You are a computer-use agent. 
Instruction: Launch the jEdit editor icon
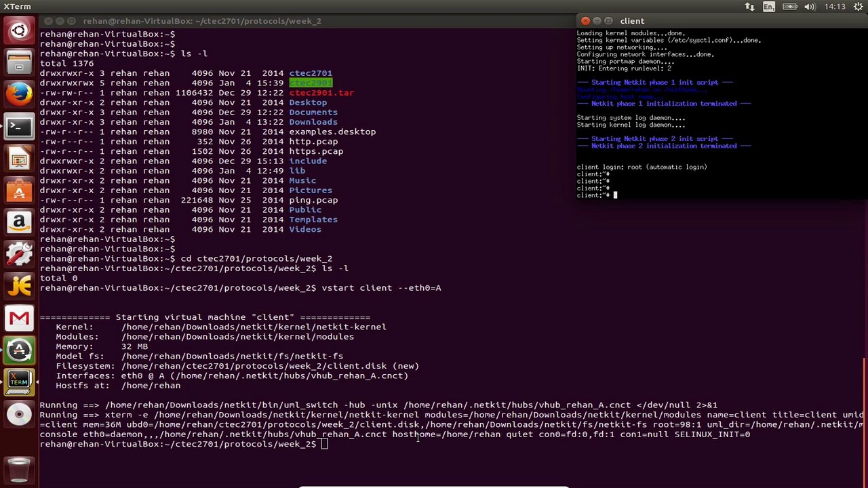[19, 287]
